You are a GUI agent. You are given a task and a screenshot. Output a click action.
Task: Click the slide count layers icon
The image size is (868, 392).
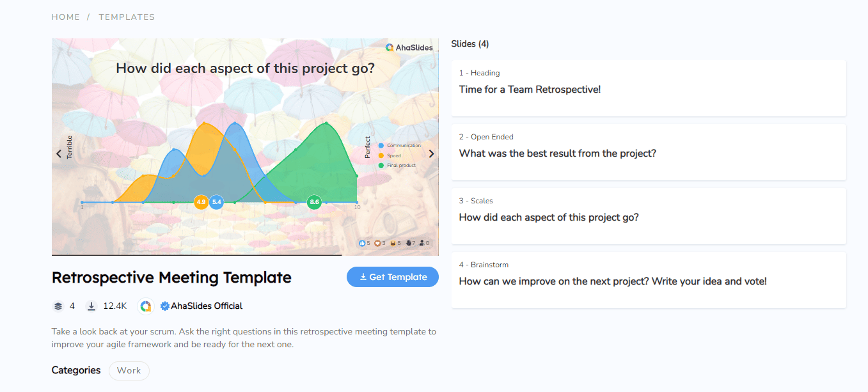(x=58, y=306)
